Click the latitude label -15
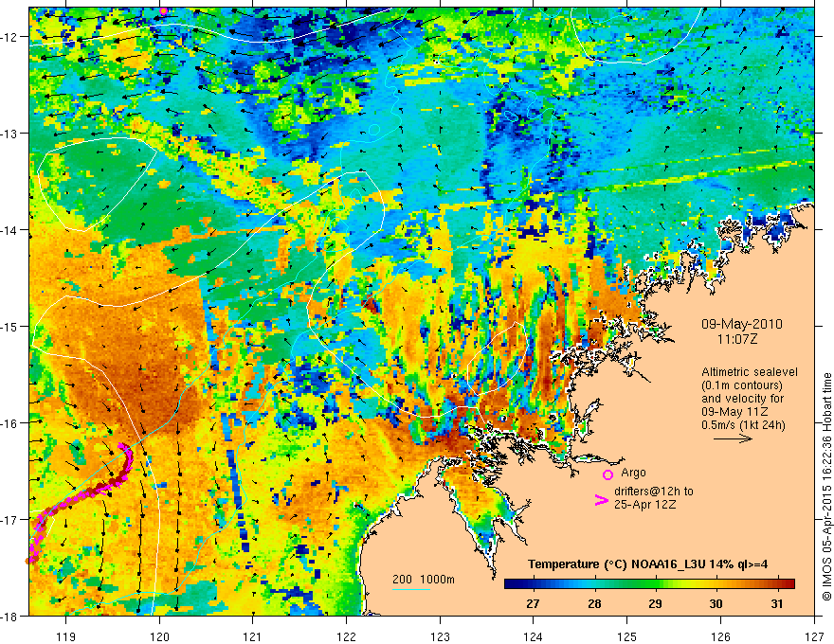Image resolution: width=834 pixels, height=644 pixels. (x=9, y=326)
